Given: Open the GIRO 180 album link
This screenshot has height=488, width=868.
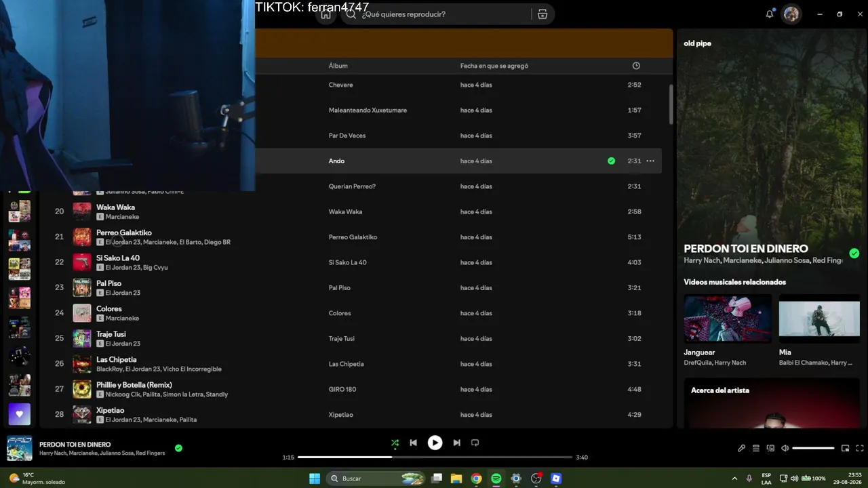Looking at the screenshot, I should click(x=342, y=389).
